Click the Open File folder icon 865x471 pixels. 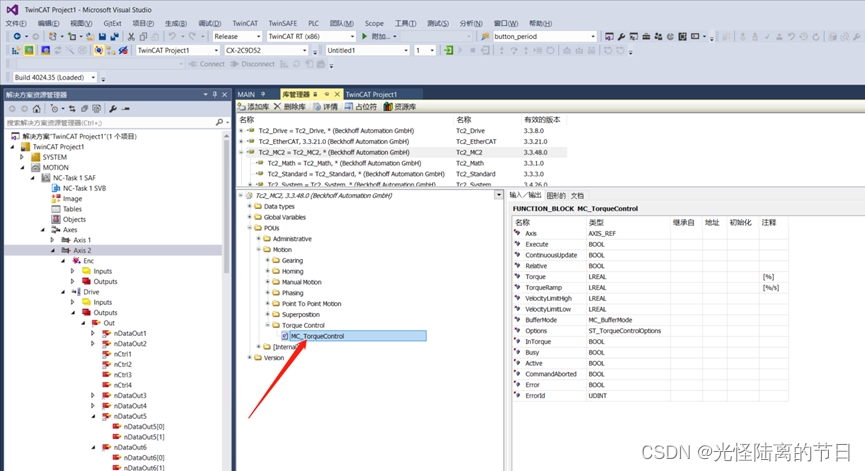(x=89, y=36)
